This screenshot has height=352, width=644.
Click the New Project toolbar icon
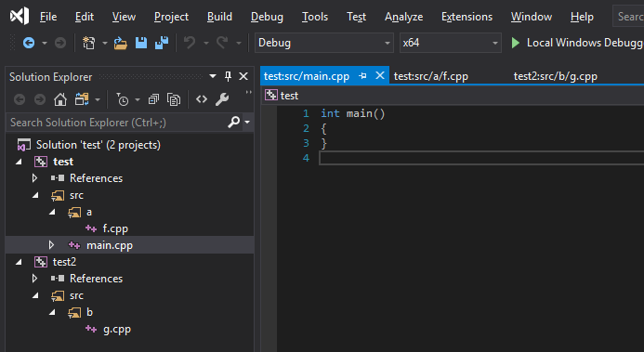pos(88,43)
